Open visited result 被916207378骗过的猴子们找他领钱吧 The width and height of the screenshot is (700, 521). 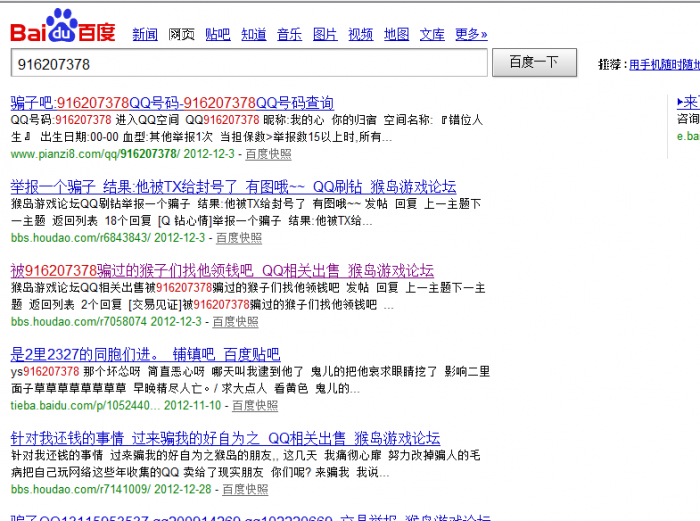pyautogui.click(x=222, y=271)
